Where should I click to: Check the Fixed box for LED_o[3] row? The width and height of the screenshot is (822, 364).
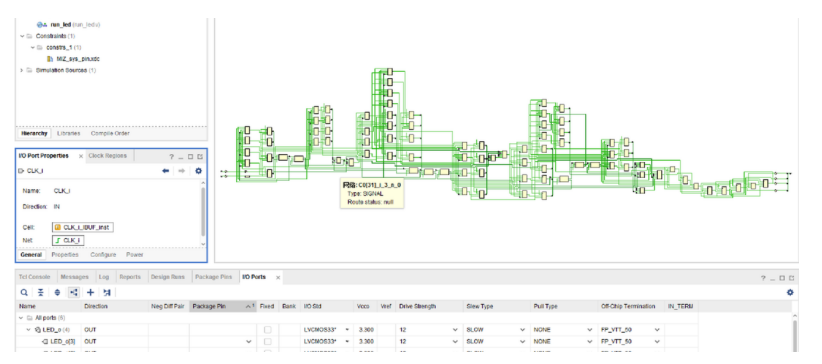267,341
